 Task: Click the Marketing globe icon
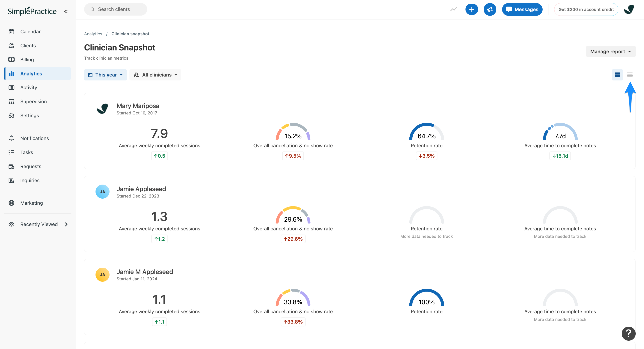click(11, 203)
